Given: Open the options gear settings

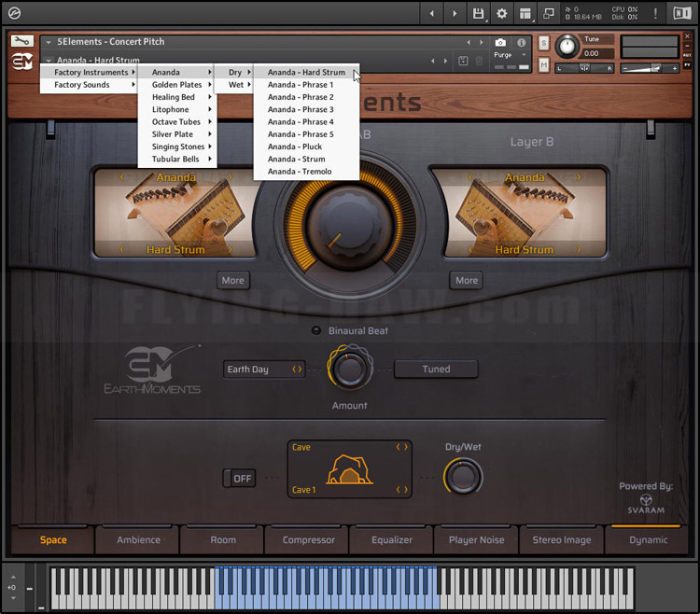Looking at the screenshot, I should (502, 13).
